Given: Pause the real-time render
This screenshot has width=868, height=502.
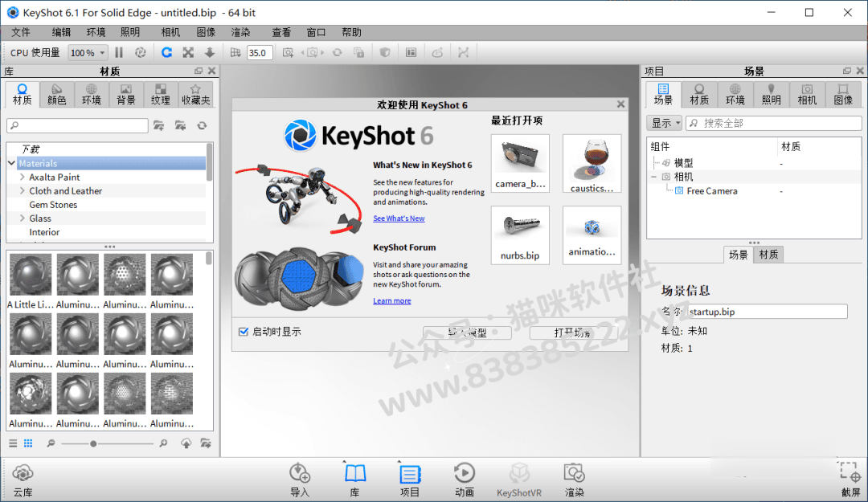Looking at the screenshot, I should click(119, 52).
